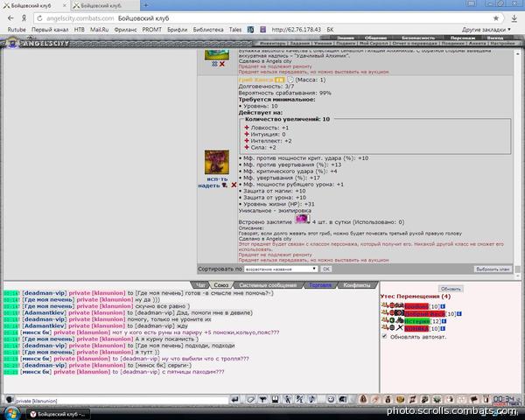Switch to the Торговля chat tab
Viewport: 525px width, 420px height.
point(320,285)
